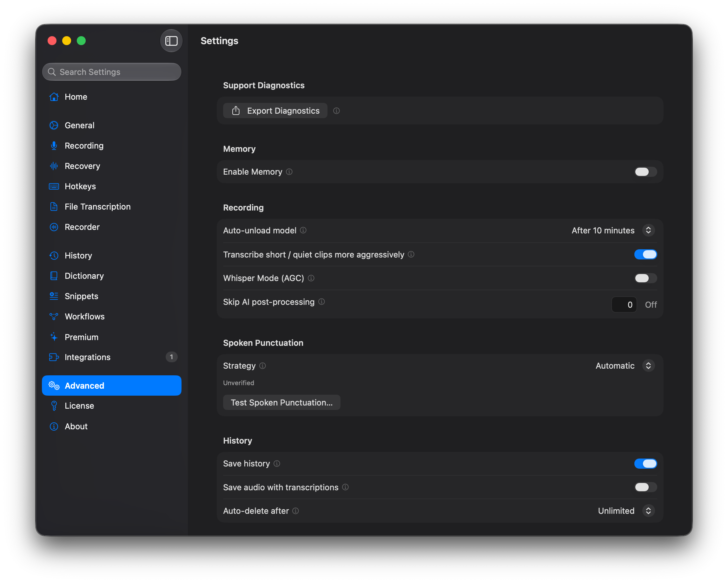
Task: Open the Home section
Action: pos(112,97)
